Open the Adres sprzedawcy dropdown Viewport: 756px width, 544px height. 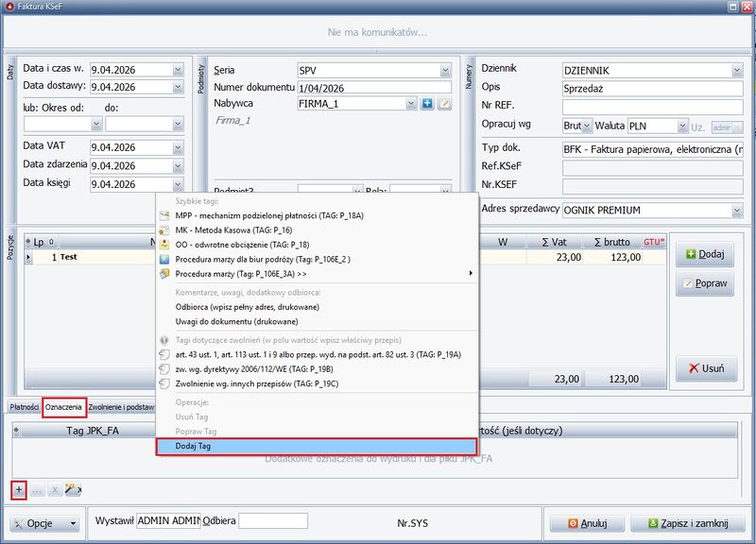coord(736,209)
